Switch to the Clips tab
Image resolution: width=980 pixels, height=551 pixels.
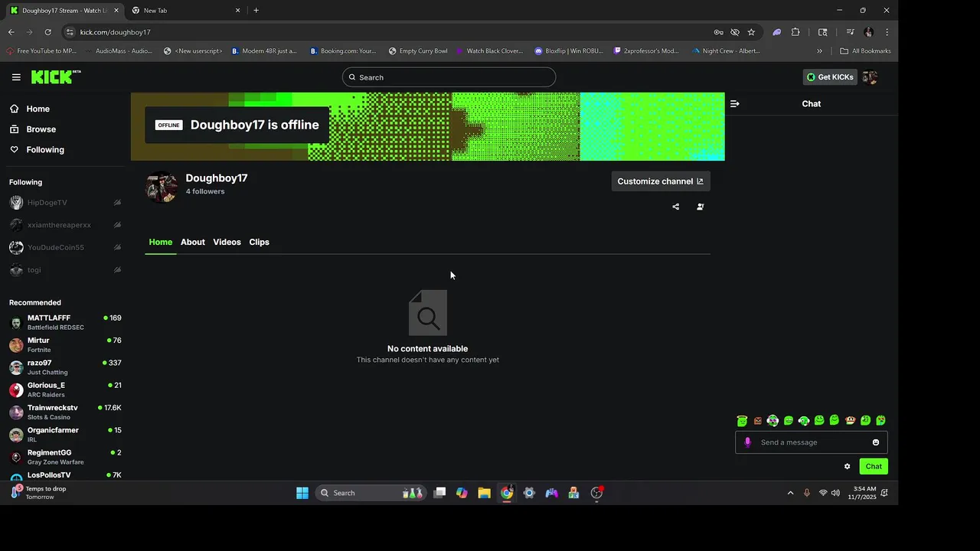259,242
